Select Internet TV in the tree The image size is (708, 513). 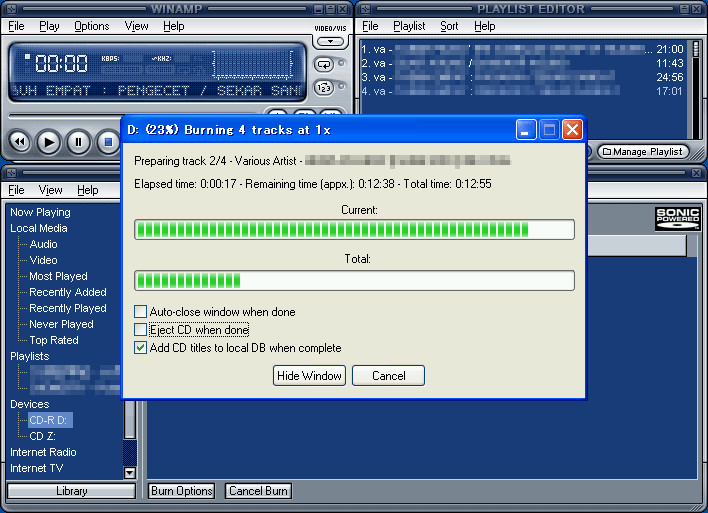pos(37,468)
